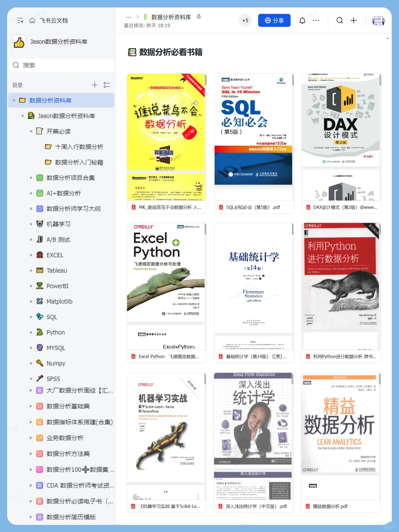Open 谁说菜鸟不会数据分析 book cover thumbnail

click(x=166, y=137)
